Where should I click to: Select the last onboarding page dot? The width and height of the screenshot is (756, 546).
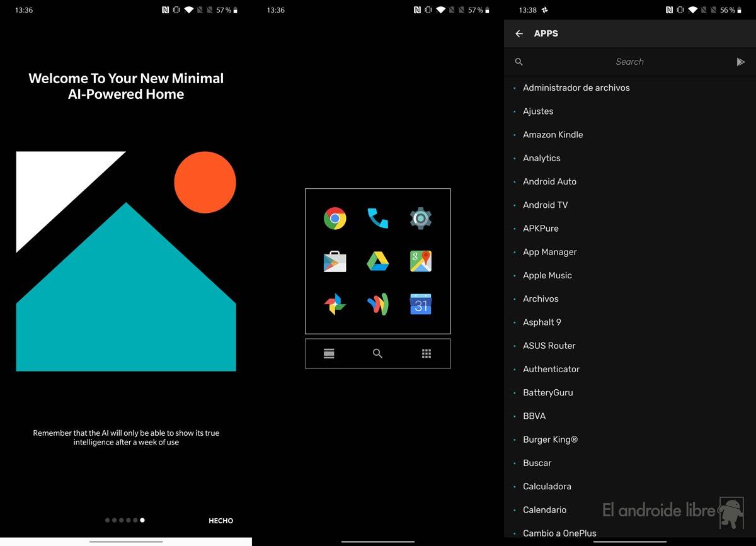pyautogui.click(x=142, y=520)
